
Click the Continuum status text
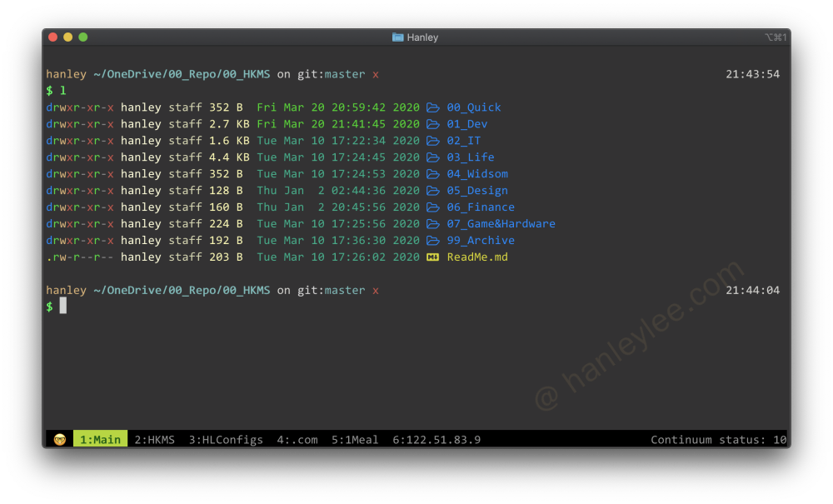coord(719,440)
